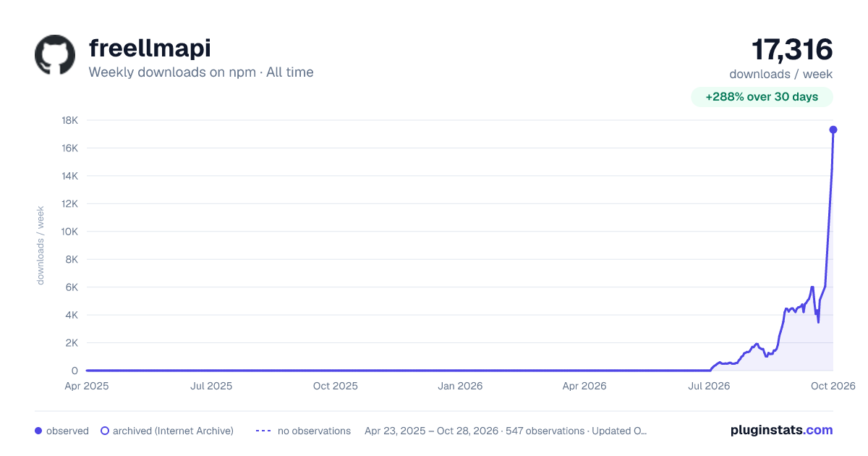
Task: Click the GitHub octocat logo icon
Action: [x=55, y=55]
